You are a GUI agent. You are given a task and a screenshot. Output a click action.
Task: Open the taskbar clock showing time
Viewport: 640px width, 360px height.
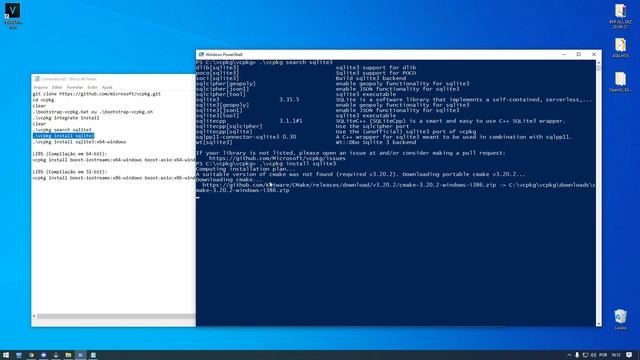(616, 355)
